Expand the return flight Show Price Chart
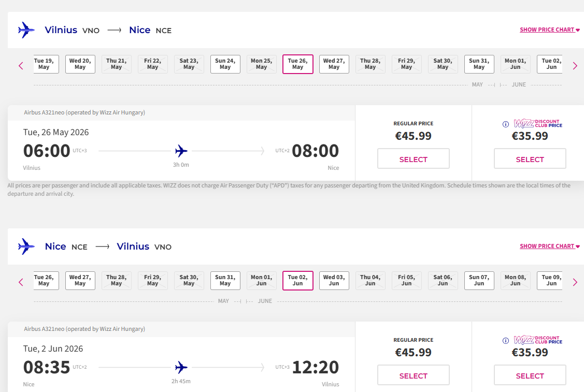The image size is (584, 392). [x=549, y=246]
